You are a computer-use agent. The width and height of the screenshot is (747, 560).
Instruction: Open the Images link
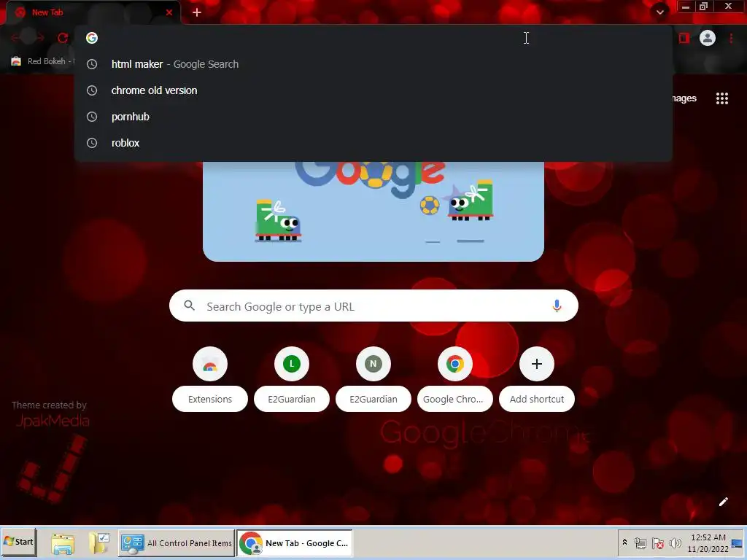[684, 98]
